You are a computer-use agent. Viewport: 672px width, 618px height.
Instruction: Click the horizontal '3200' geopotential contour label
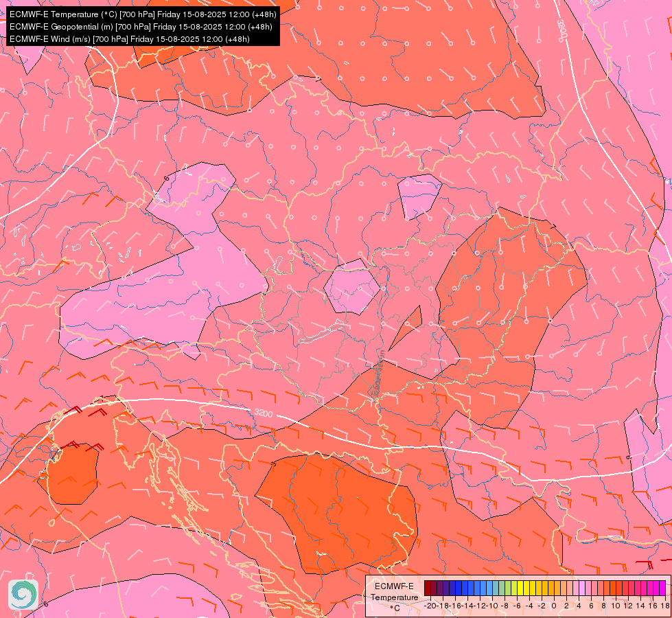point(264,413)
